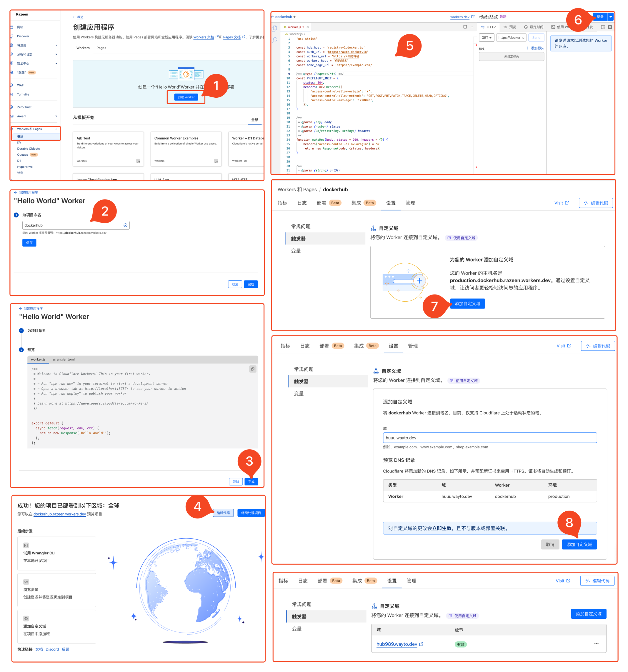The height and width of the screenshot is (672, 628).
Task: Close the worker.js editor tab
Action: 307,27
